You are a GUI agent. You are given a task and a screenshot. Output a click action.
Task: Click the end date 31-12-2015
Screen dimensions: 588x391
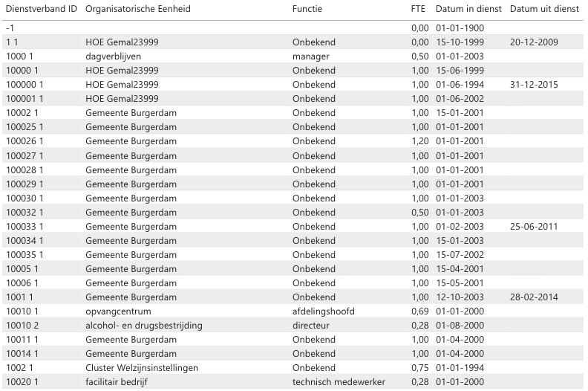pyautogui.click(x=535, y=84)
